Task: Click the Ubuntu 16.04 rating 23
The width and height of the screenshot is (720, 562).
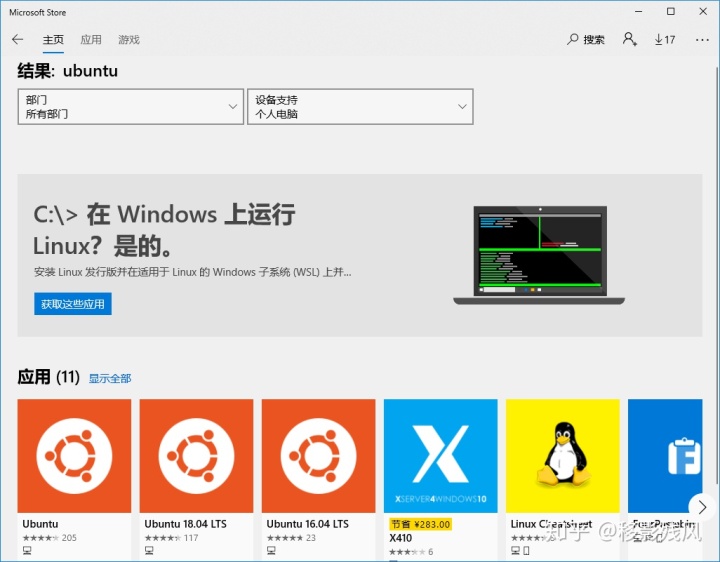Action: click(291, 538)
